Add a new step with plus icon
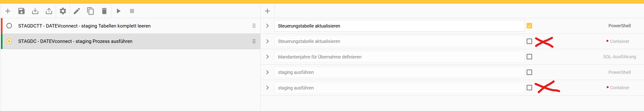Viewport: 644px width, 111px height. point(267,11)
